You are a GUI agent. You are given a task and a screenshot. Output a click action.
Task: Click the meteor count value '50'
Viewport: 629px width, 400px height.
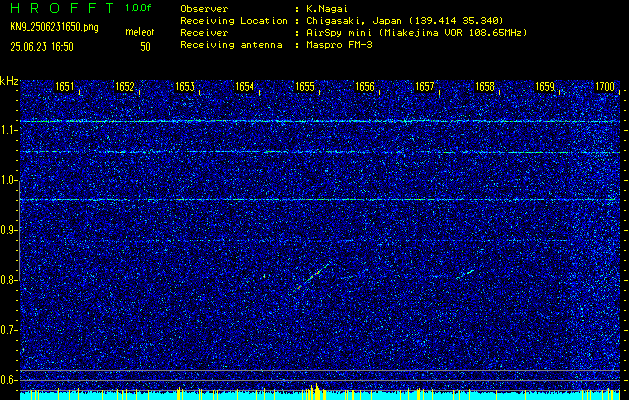point(145,47)
